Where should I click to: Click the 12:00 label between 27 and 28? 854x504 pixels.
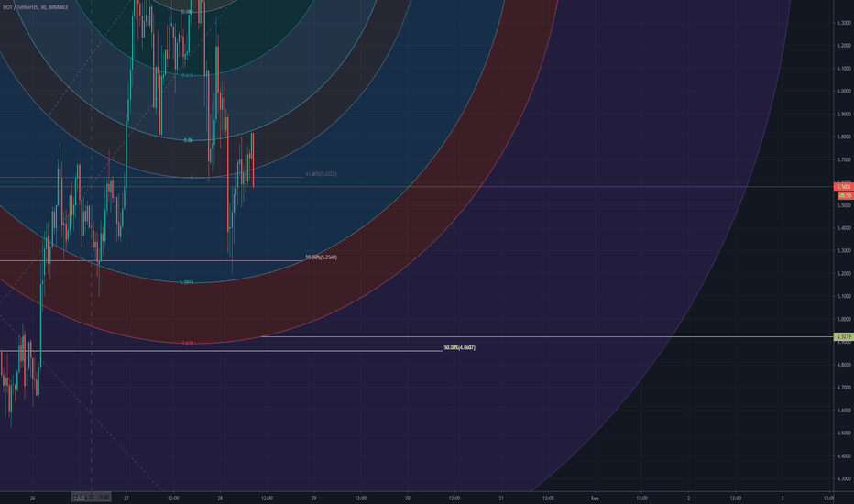tap(173, 498)
